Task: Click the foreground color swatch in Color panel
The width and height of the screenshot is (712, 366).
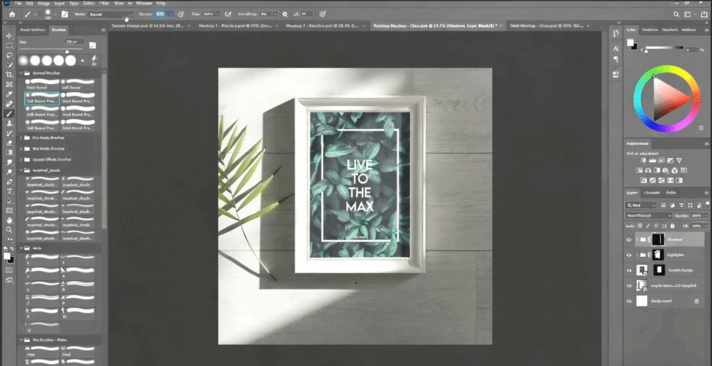Action: tap(630, 43)
